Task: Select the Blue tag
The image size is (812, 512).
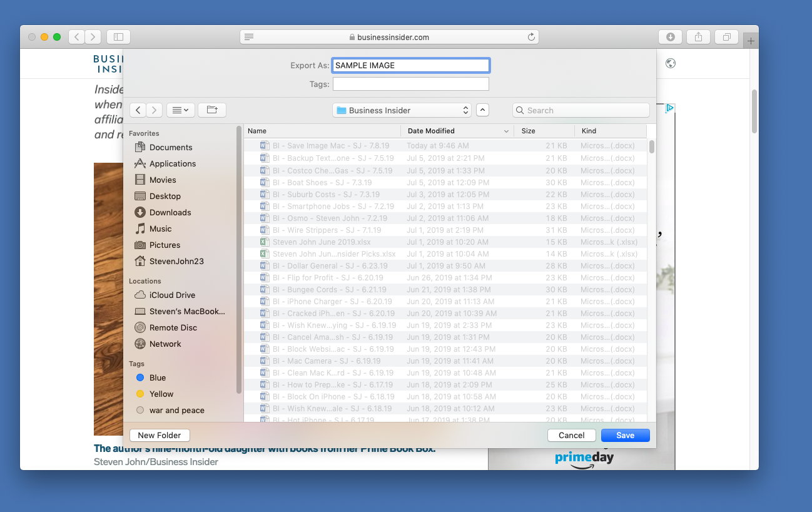Action: point(151,377)
